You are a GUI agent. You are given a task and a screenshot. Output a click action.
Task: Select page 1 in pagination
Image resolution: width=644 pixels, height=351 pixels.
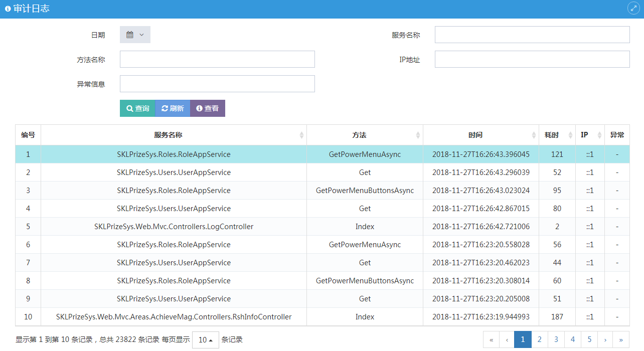523,339
